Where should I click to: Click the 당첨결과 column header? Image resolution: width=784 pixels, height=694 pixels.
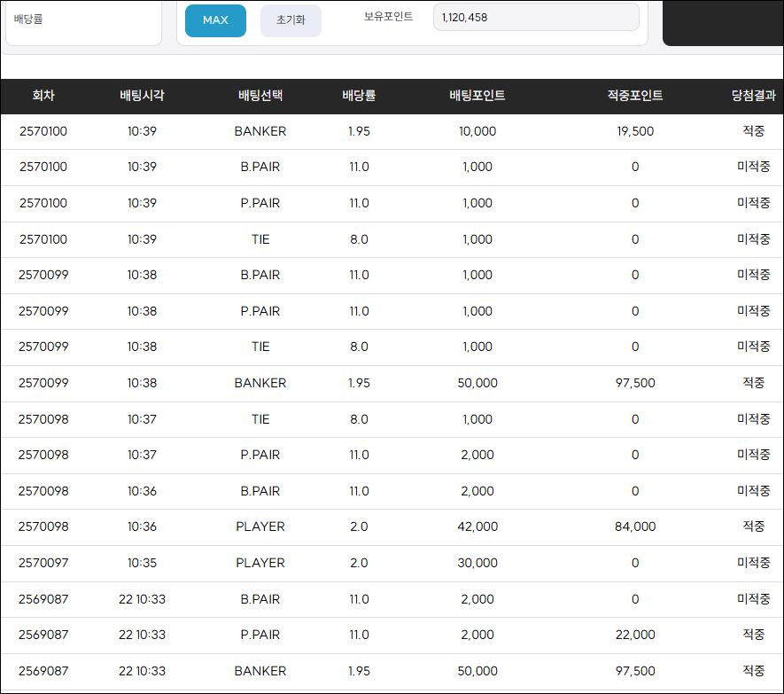click(x=754, y=96)
